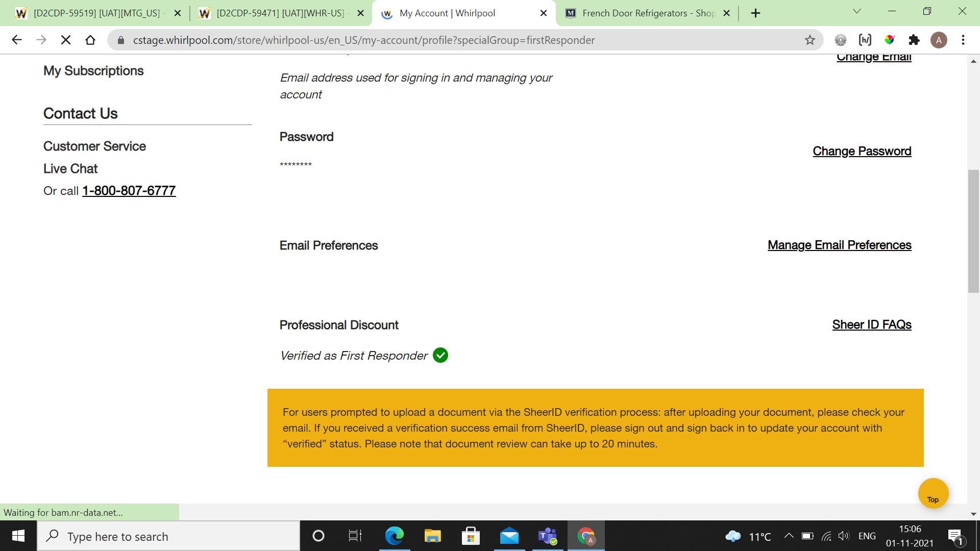The image size is (980, 551).
Task: Open Customer Service link
Action: point(94,146)
